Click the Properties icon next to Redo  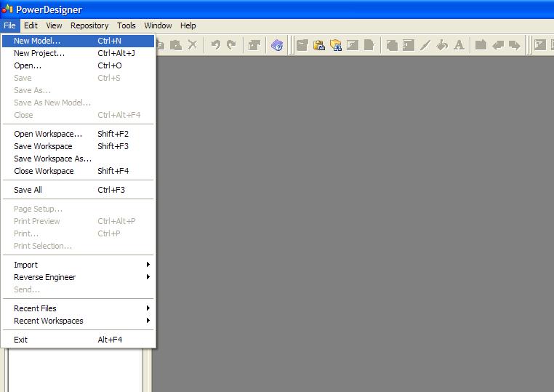(254, 45)
